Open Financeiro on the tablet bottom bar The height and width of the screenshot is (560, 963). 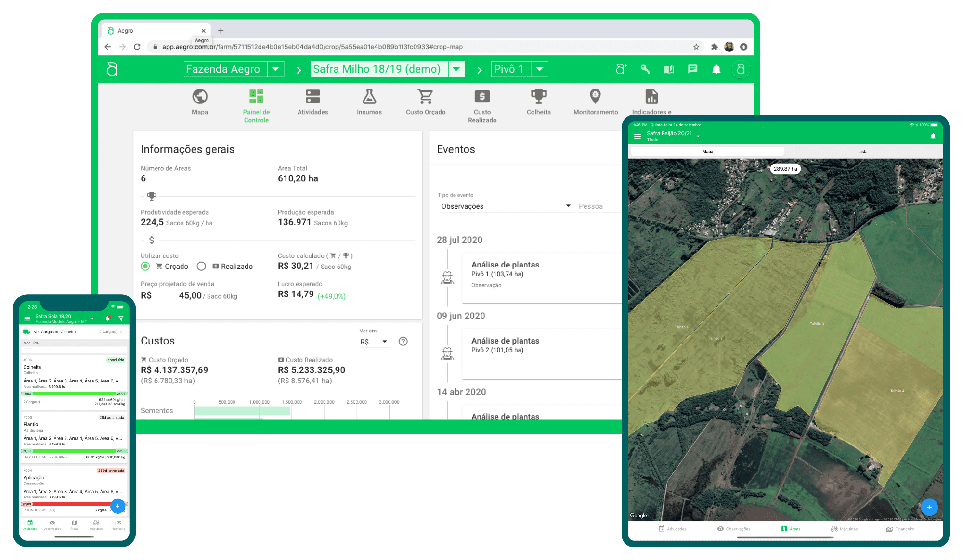click(903, 528)
